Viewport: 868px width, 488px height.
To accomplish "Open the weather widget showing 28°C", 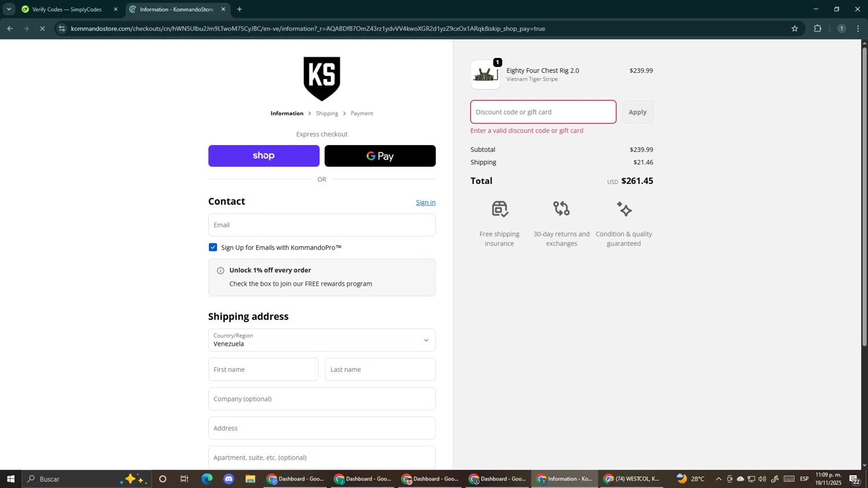I will point(690,479).
